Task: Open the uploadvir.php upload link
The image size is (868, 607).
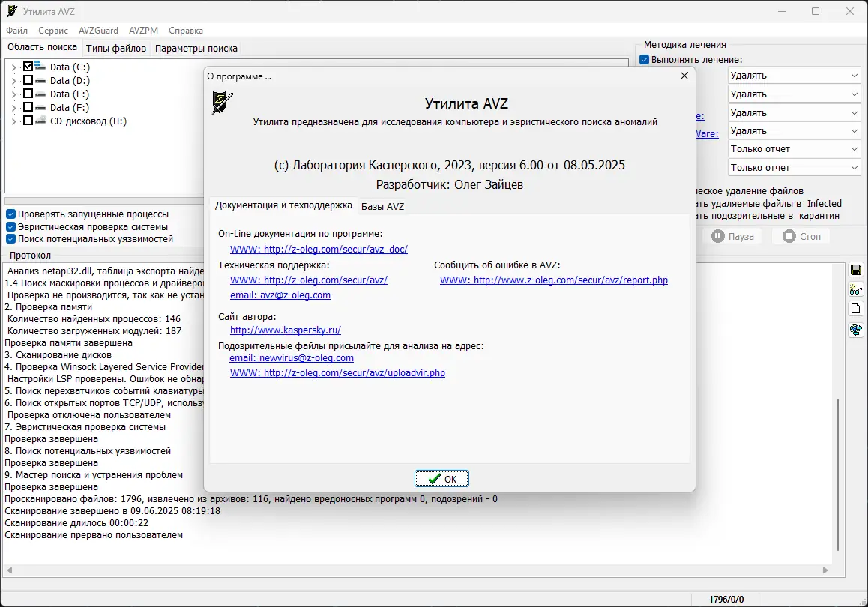Action: [337, 373]
